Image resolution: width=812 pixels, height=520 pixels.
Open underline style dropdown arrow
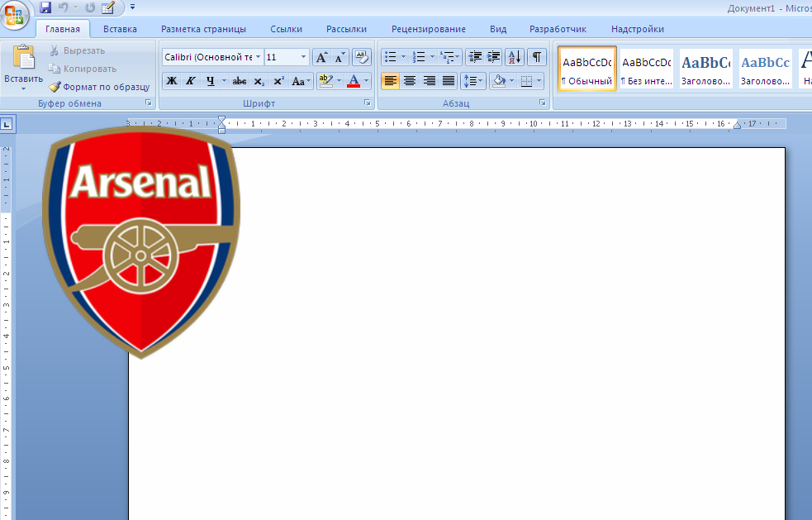tap(224, 81)
